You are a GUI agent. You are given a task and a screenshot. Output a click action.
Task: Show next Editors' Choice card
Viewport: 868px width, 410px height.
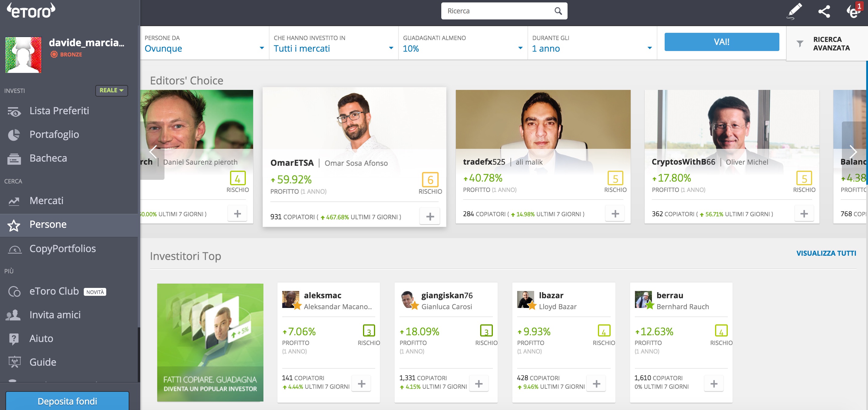click(854, 151)
